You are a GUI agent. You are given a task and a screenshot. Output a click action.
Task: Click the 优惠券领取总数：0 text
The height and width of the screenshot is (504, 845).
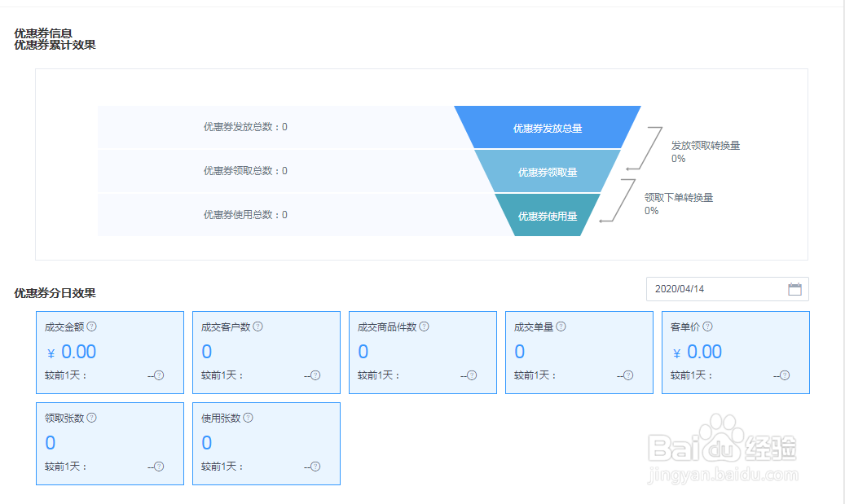[245, 171]
